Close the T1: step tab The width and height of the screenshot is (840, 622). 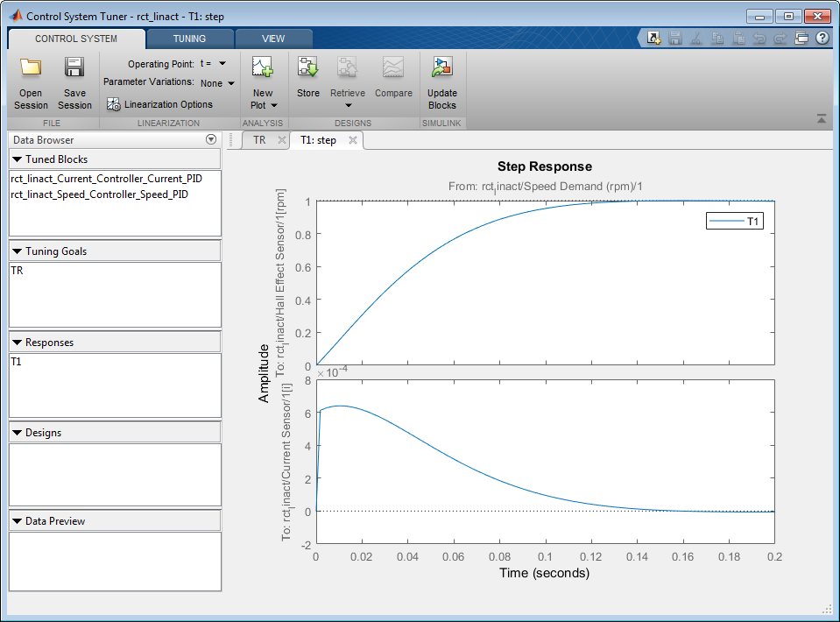[352, 140]
